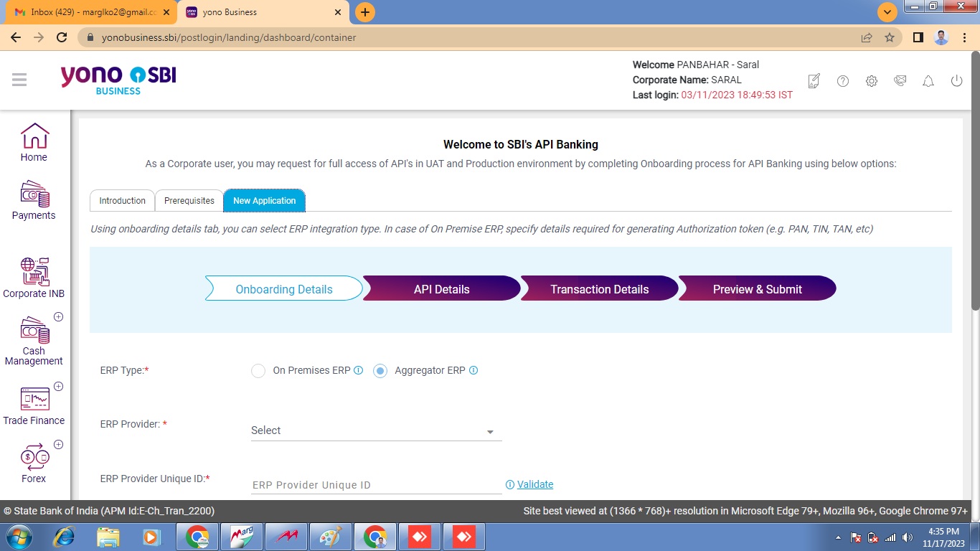This screenshot has height=551, width=980.
Task: Click the Validate link
Action: coord(535,484)
